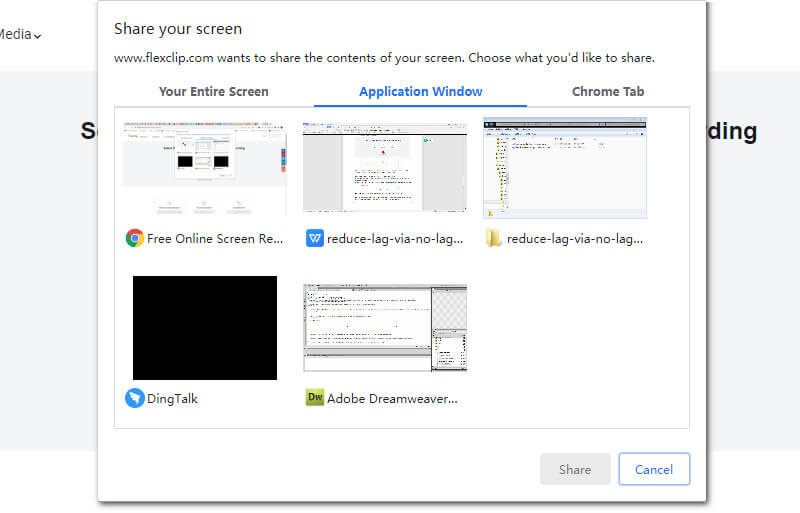Click the folder 'reduce-lag-via-no-lag...' label
Image resolution: width=800 pixels, height=513 pixels.
tap(574, 239)
